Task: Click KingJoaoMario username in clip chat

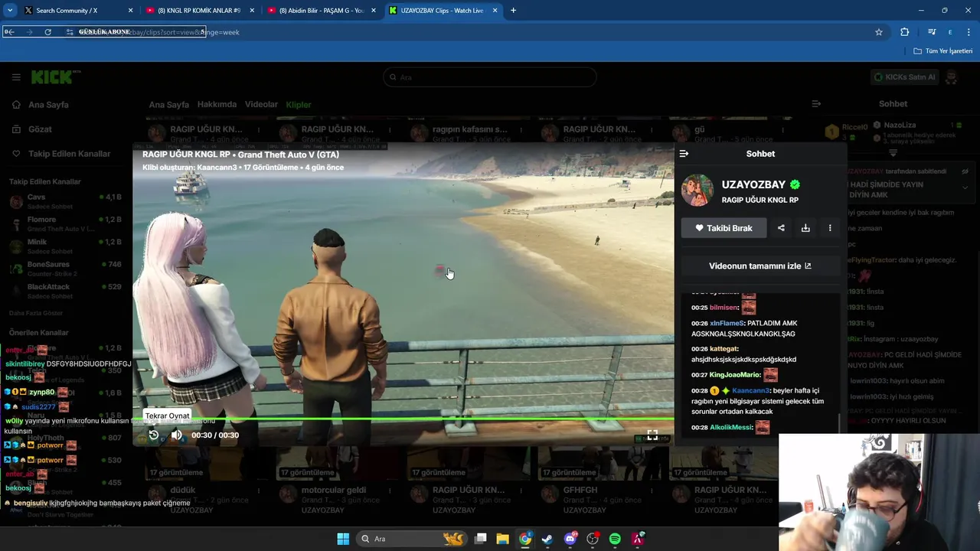Action: [734, 375]
